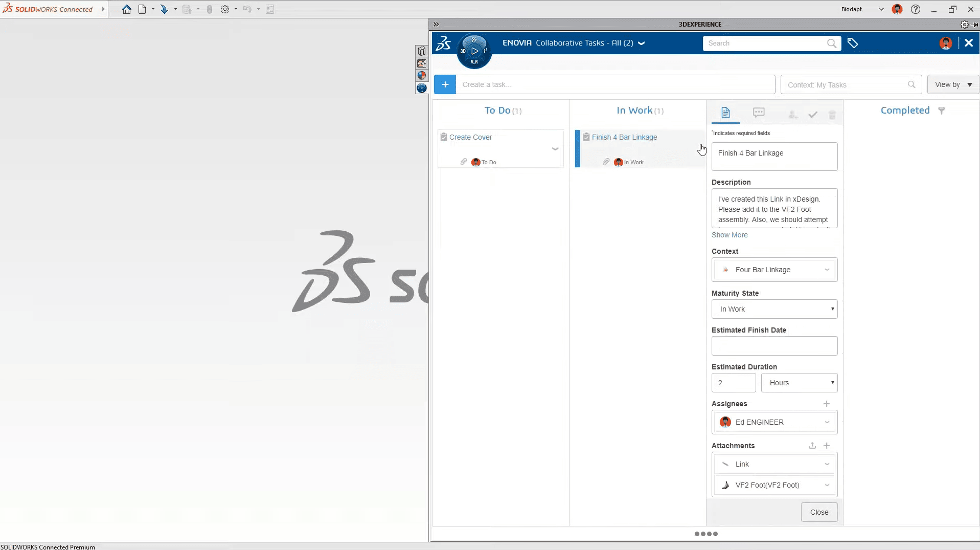Click the Undo icon in toolbar
Image resolution: width=980 pixels, height=550 pixels.
[247, 9]
